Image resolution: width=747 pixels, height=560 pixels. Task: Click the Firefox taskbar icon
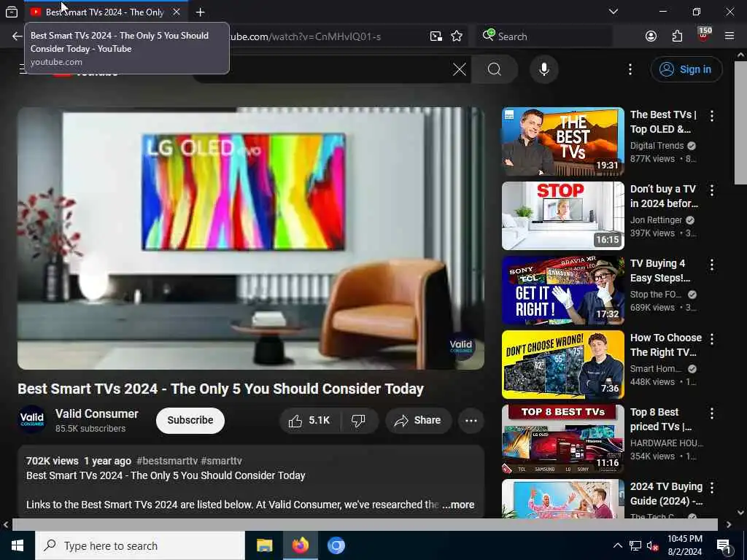click(300, 545)
